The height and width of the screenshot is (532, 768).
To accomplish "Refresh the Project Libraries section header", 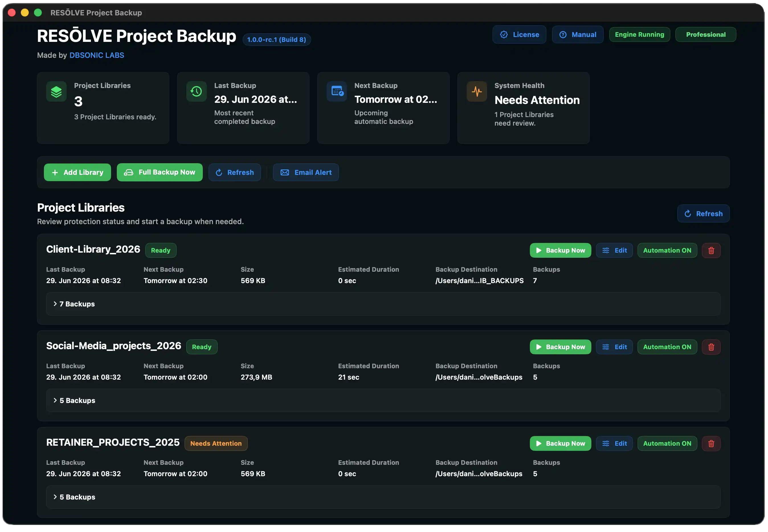I will click(703, 214).
